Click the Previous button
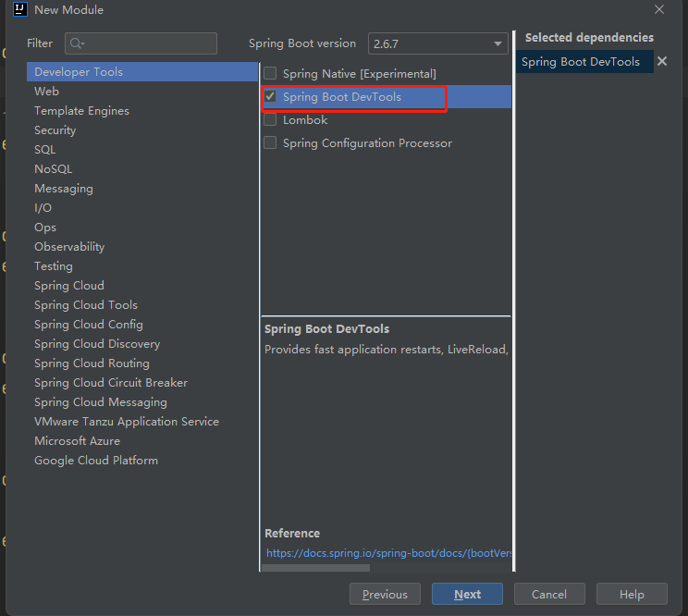Screen dimensions: 688x616 coord(385,594)
